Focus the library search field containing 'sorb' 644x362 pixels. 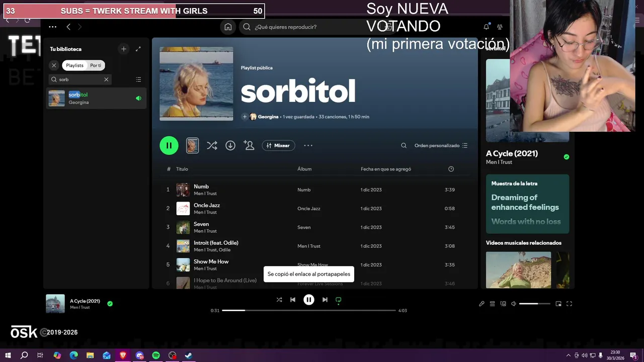pos(80,79)
